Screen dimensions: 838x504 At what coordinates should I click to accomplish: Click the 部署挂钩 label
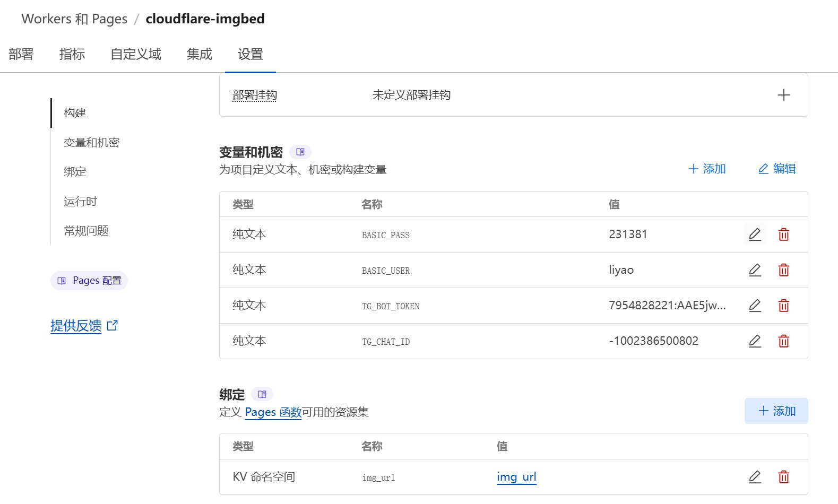(255, 95)
